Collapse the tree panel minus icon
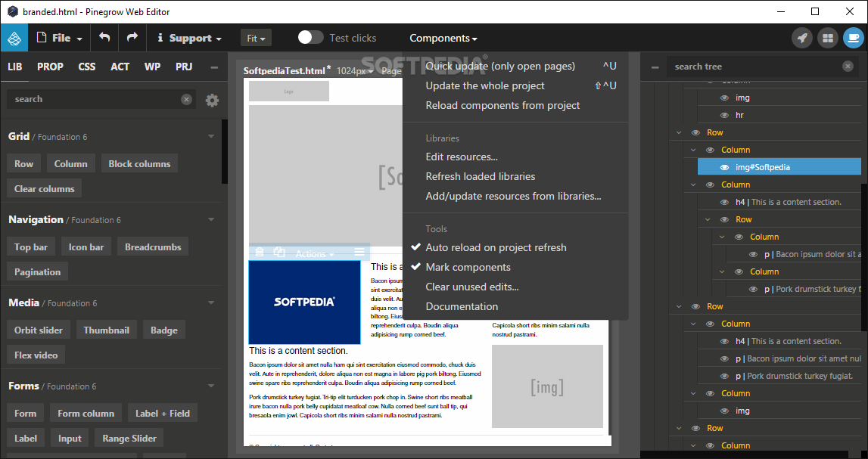The image size is (868, 459). point(655,67)
